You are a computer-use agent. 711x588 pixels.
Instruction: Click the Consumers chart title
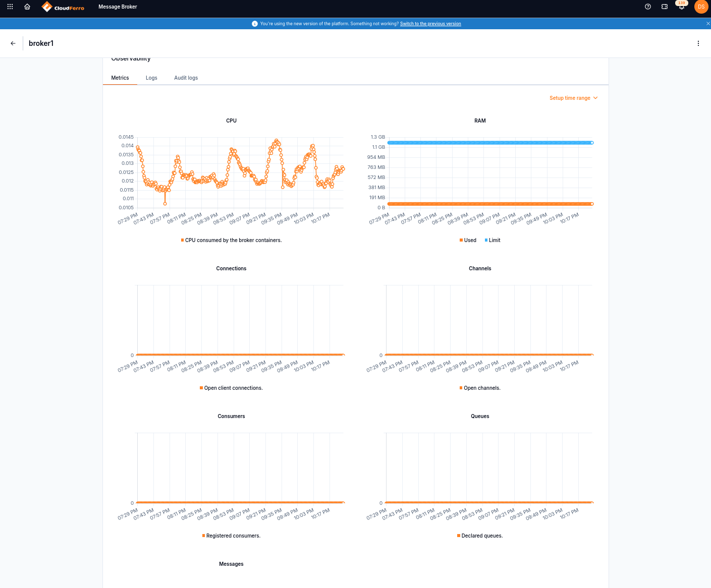232,416
